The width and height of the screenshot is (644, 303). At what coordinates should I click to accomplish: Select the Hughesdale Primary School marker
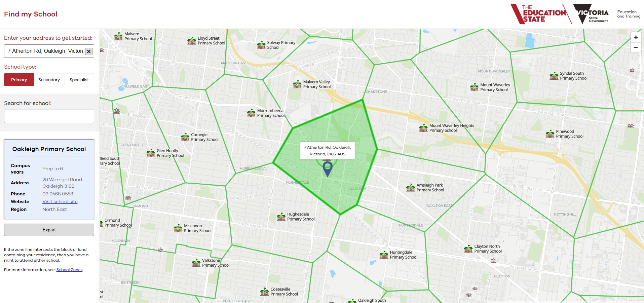pos(281,217)
